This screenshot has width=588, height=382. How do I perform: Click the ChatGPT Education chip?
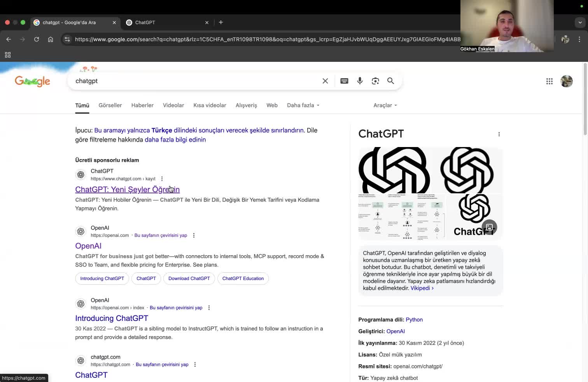243,279
